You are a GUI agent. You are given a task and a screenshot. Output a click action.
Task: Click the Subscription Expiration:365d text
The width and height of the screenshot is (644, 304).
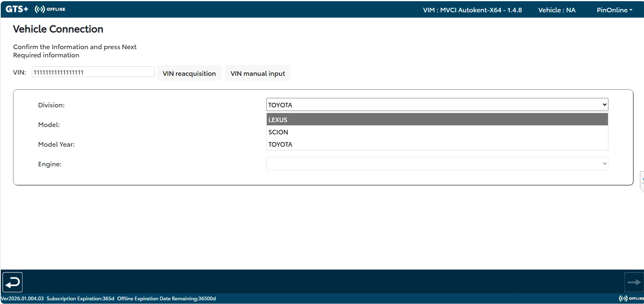[x=80, y=298]
